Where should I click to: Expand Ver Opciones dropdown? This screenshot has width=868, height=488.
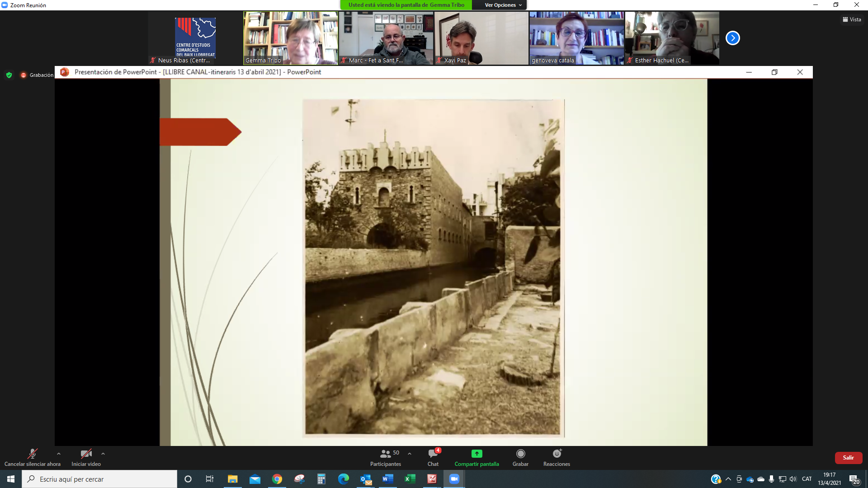tap(503, 5)
